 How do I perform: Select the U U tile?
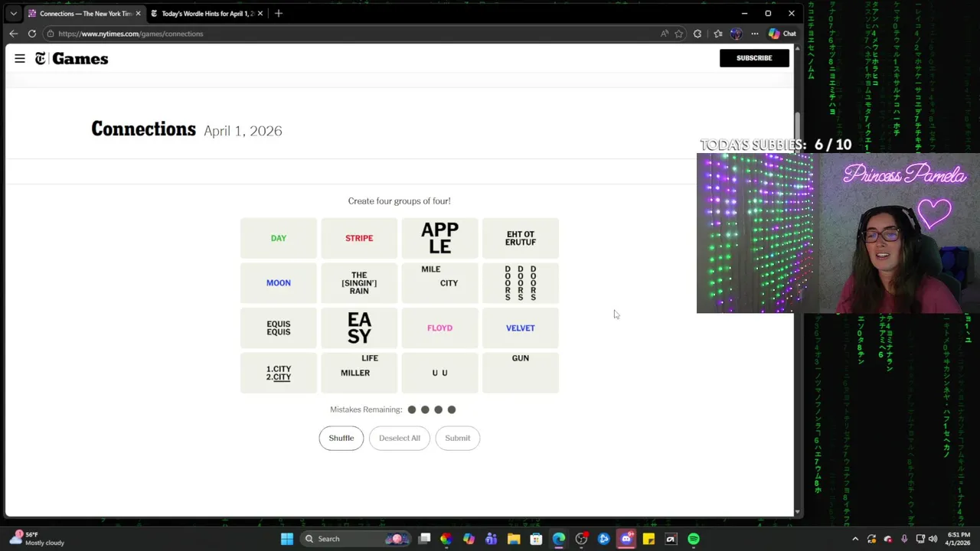coord(439,373)
